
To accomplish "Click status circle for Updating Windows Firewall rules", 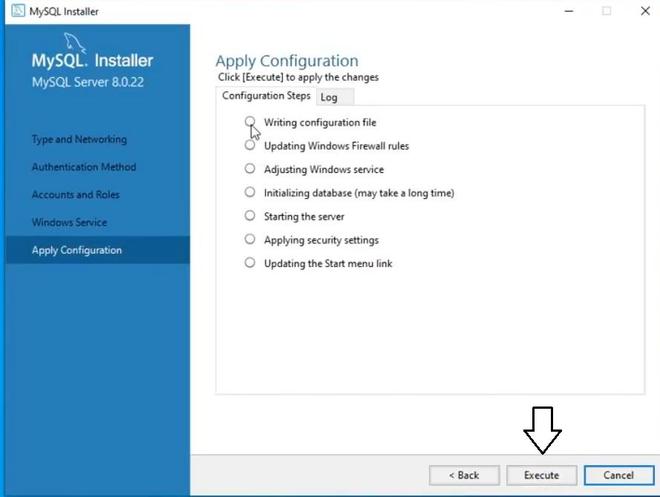I will tap(250, 145).
